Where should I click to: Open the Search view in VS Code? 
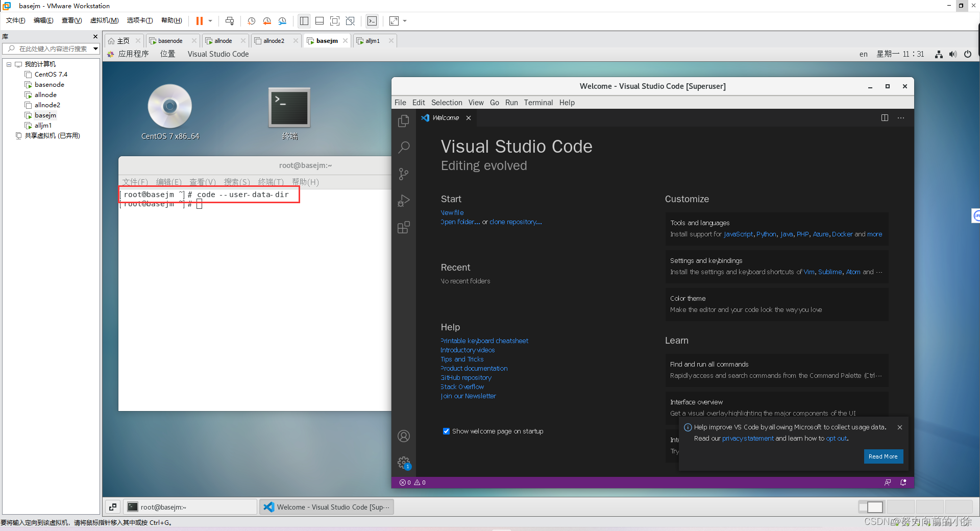point(404,148)
